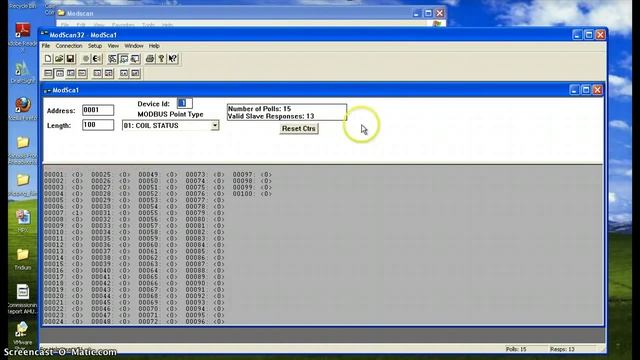Select coil 00025 value entry

click(x=124, y=174)
